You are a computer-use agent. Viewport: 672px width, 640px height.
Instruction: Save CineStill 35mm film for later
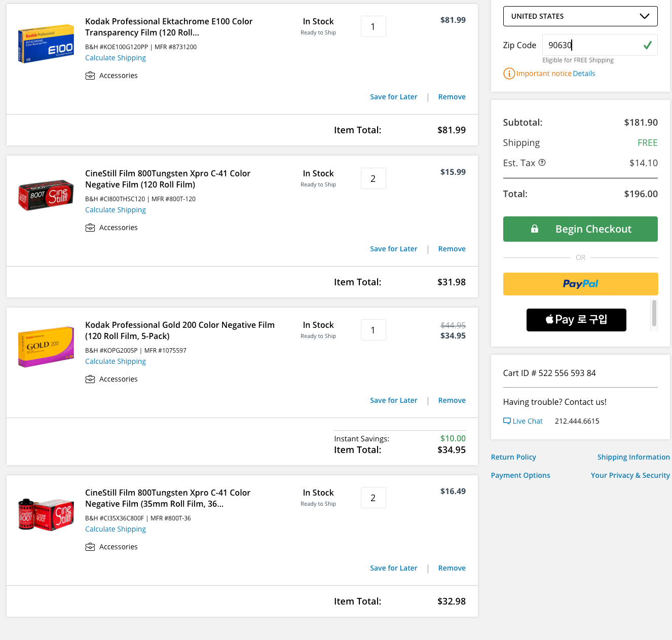coord(394,568)
